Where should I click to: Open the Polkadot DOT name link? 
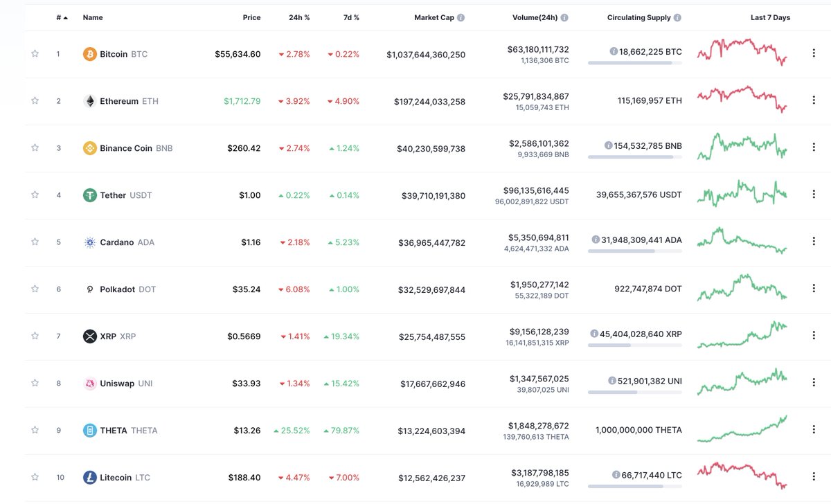pyautogui.click(x=128, y=289)
